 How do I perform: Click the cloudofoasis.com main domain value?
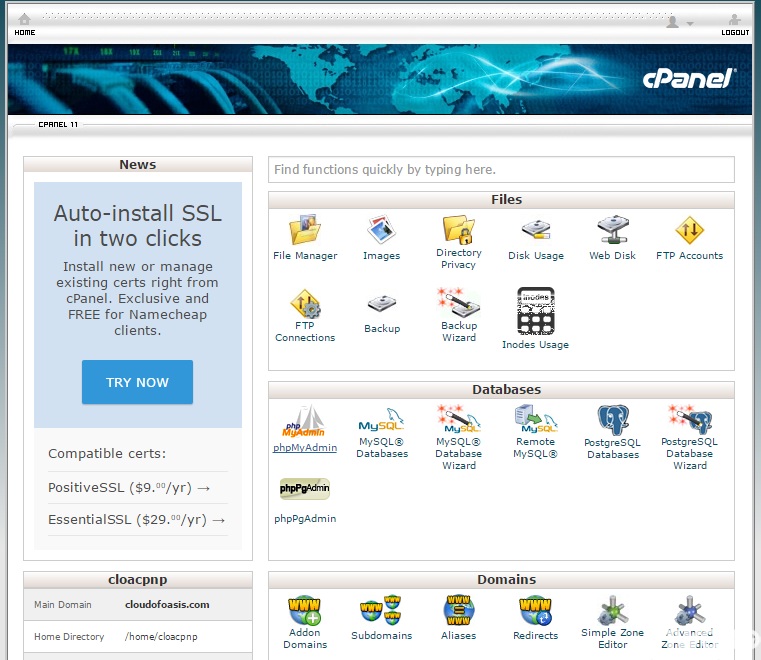pyautogui.click(x=167, y=605)
